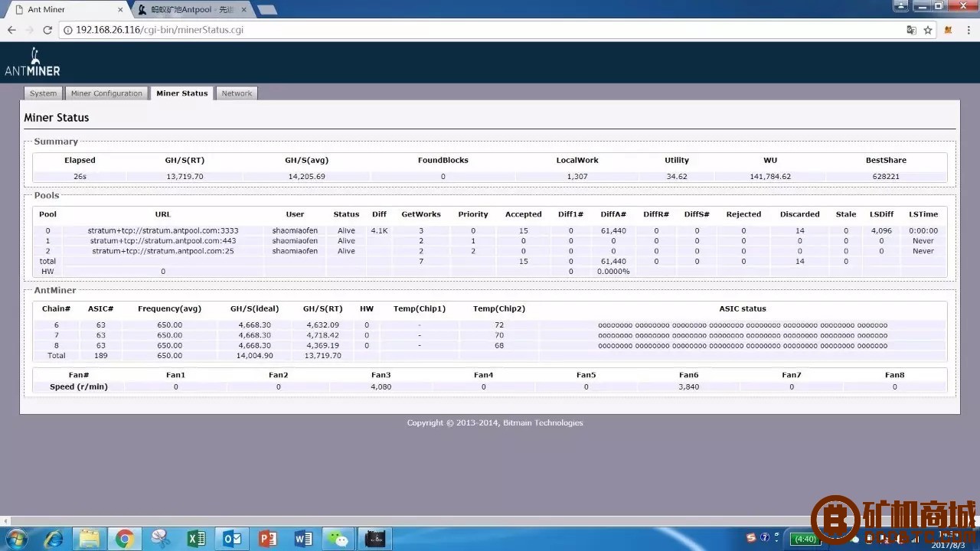Click the GH/S(avg) value 14,205.69

pos(306,176)
